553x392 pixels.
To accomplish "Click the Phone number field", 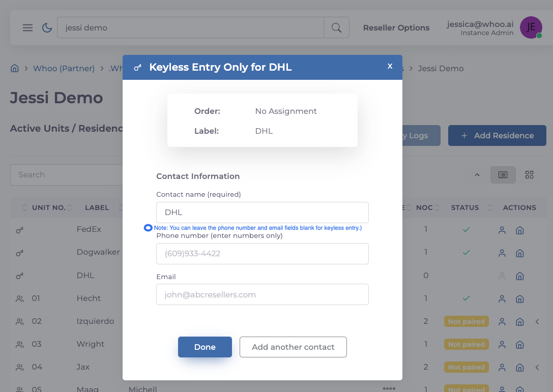I will [263, 254].
